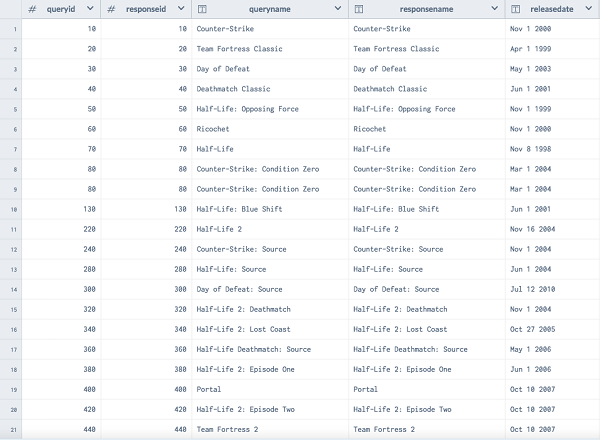Viewport: 600px width, 440px height.
Task: Open the queryid column dropdown arrow
Action: [90, 8]
